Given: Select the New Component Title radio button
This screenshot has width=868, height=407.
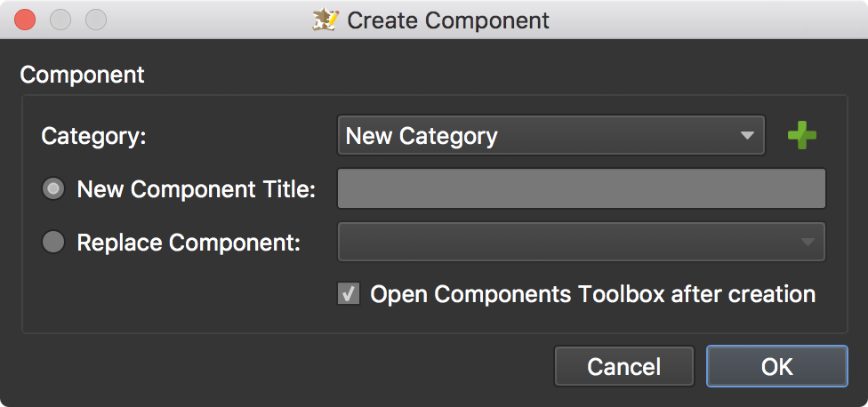Looking at the screenshot, I should pos(53,189).
